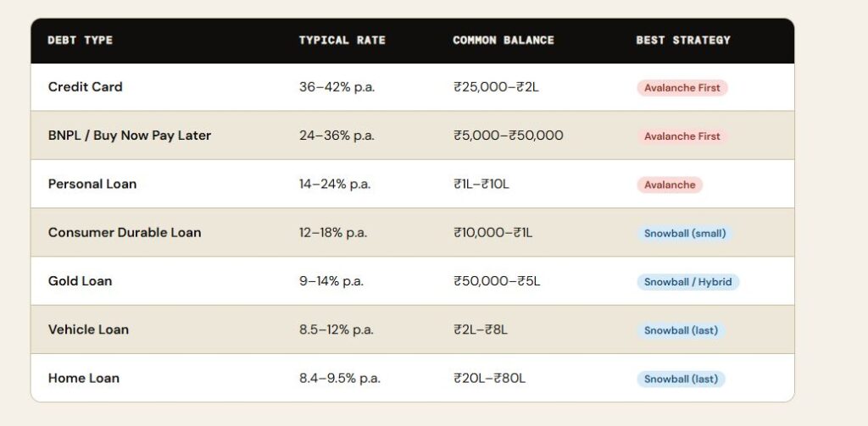
Task: Click the Best Strategy column header
Action: click(x=682, y=41)
